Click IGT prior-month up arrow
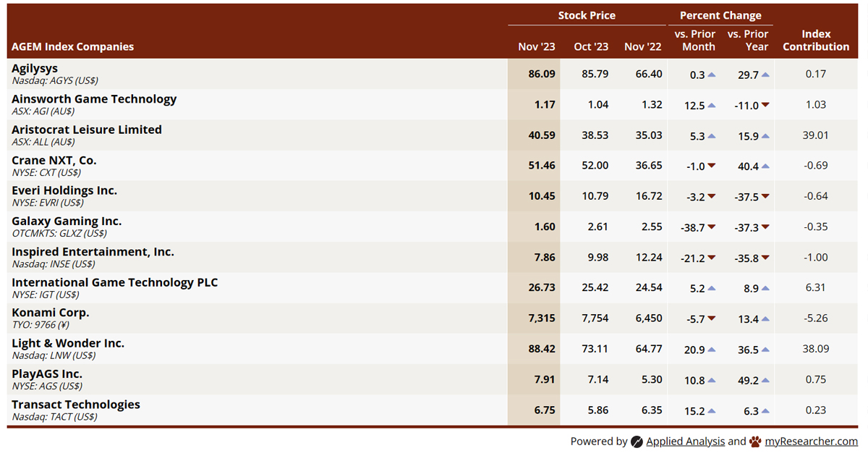 (x=712, y=289)
